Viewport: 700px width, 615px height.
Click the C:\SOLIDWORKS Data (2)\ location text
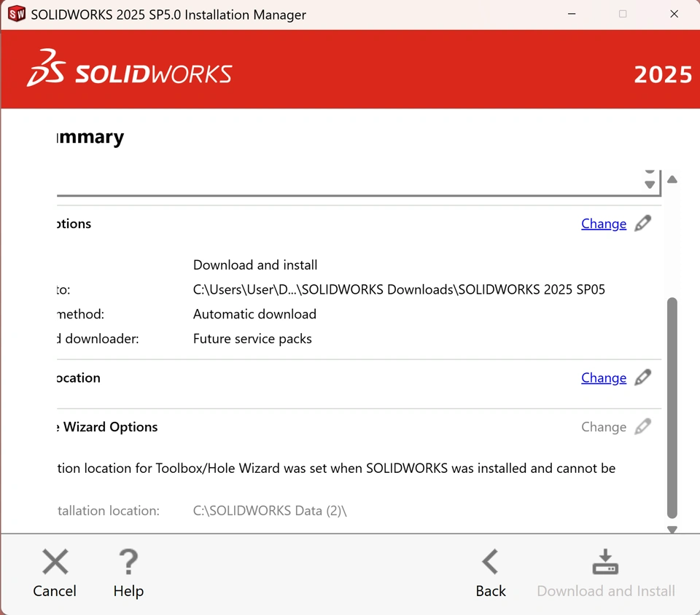pyautogui.click(x=270, y=511)
